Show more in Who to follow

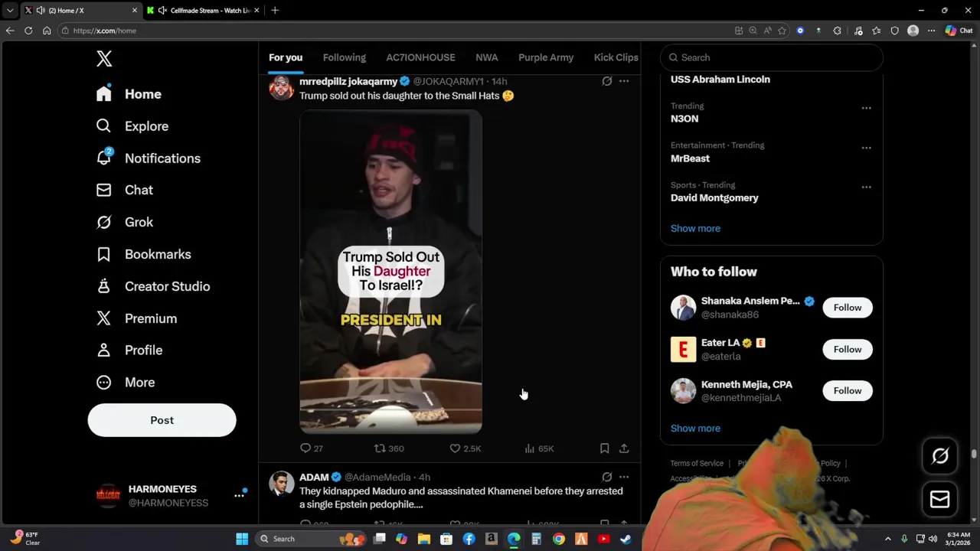695,429
